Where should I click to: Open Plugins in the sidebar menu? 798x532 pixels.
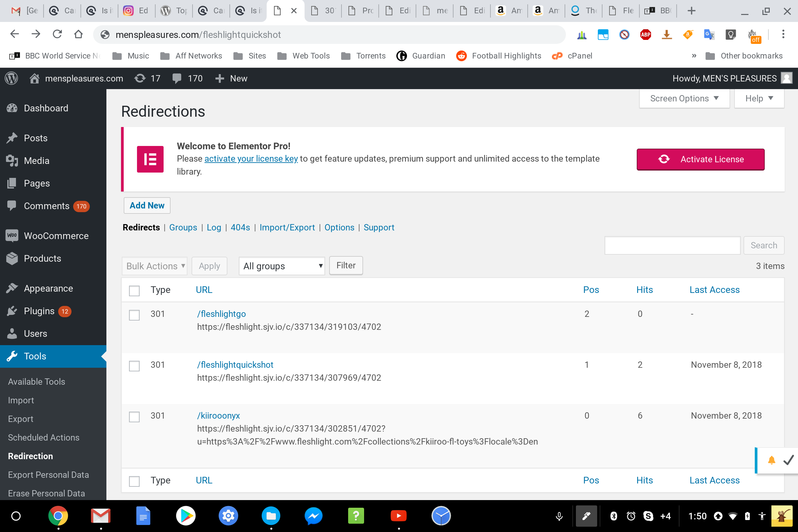pos(53,311)
